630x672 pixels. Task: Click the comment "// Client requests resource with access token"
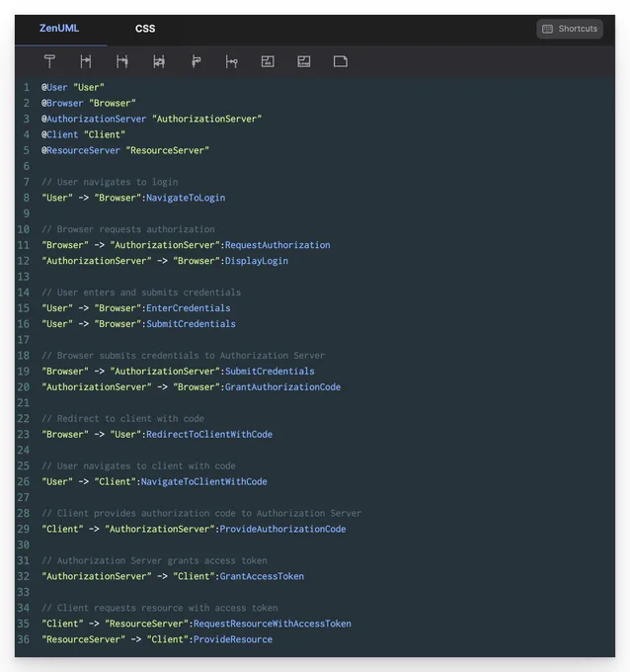160,608
